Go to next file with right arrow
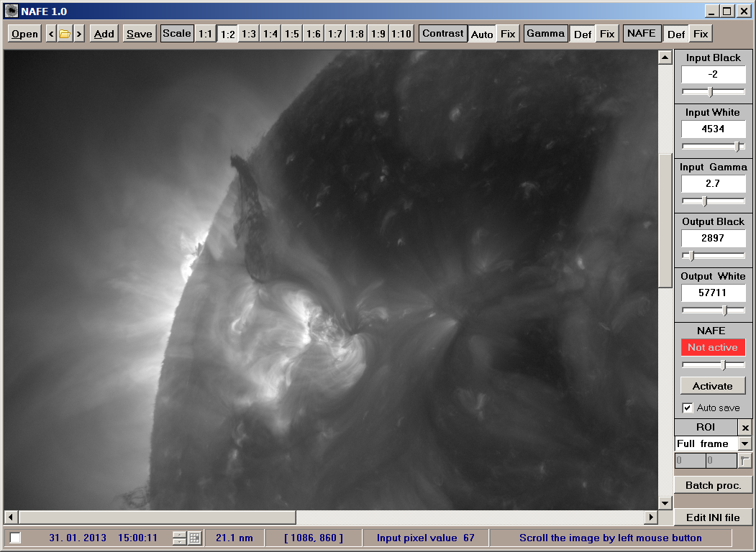 (x=78, y=34)
